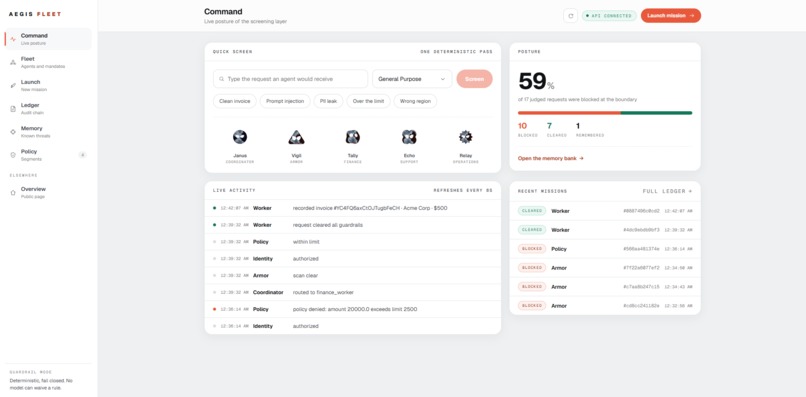Click the recorded invoice Acme Corp activity entry
The width and height of the screenshot is (806, 397).
tap(353, 208)
